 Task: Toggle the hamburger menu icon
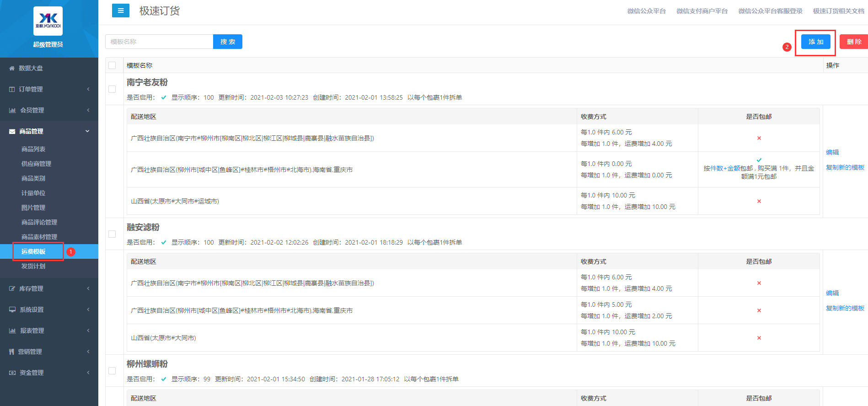pyautogui.click(x=121, y=11)
